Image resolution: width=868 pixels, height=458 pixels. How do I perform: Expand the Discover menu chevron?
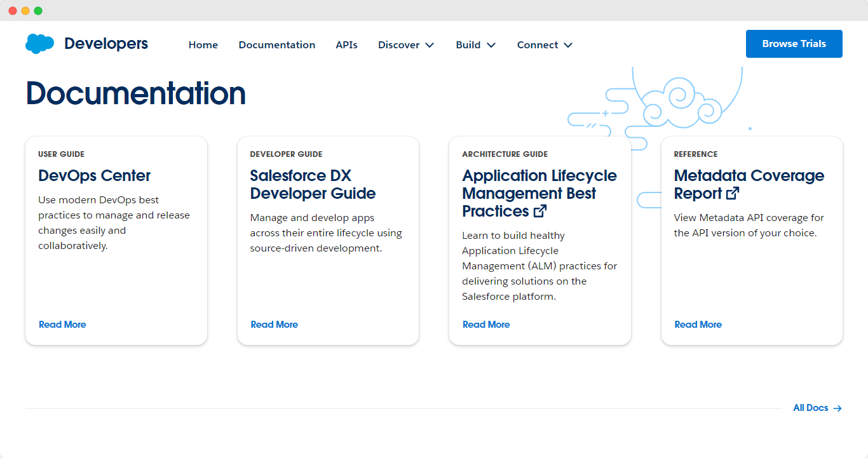(x=430, y=45)
